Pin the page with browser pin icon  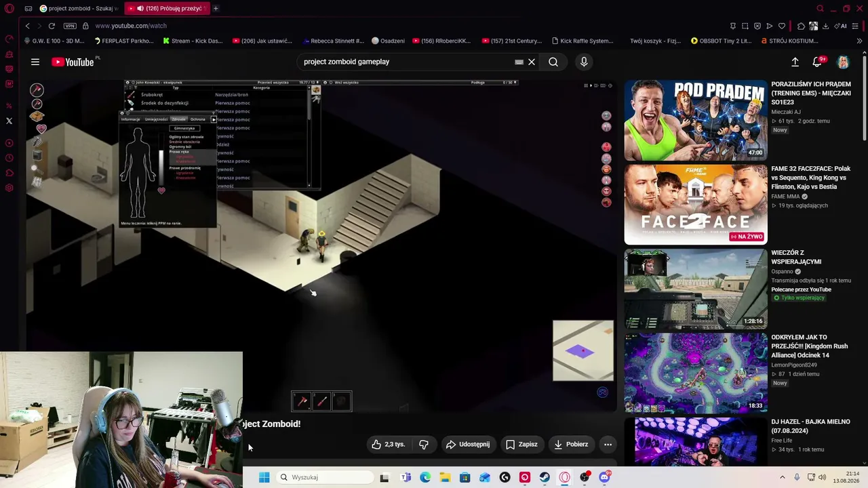733,26
